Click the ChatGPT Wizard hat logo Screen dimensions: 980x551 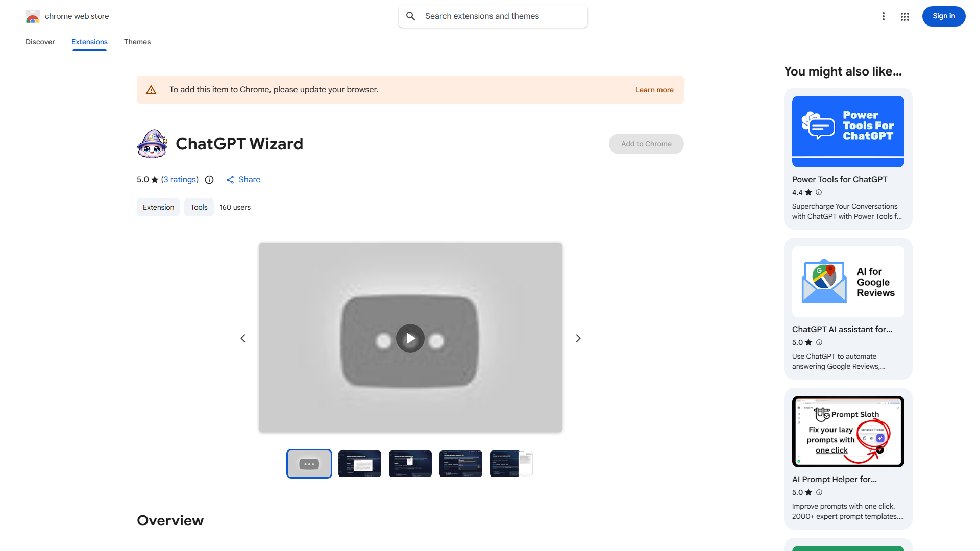(x=152, y=144)
